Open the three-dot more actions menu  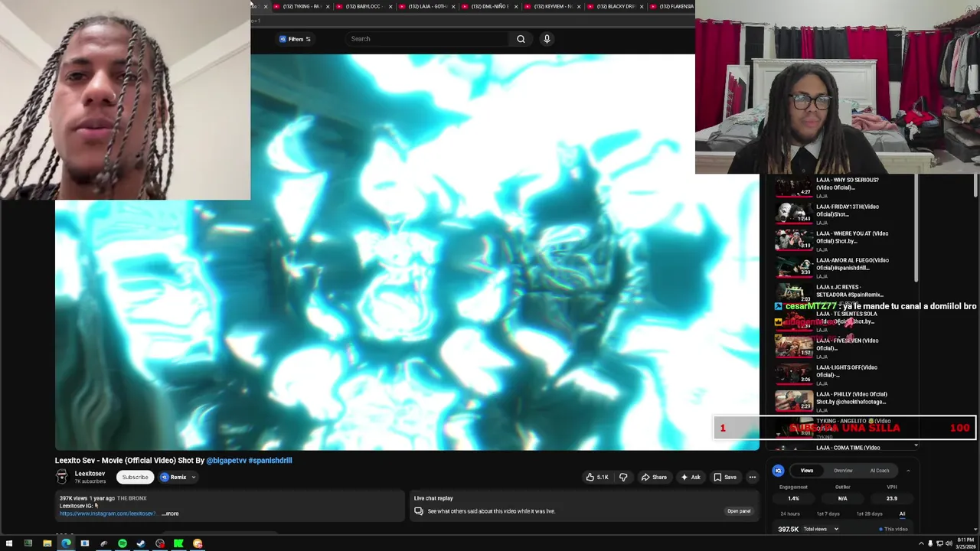[x=752, y=477]
